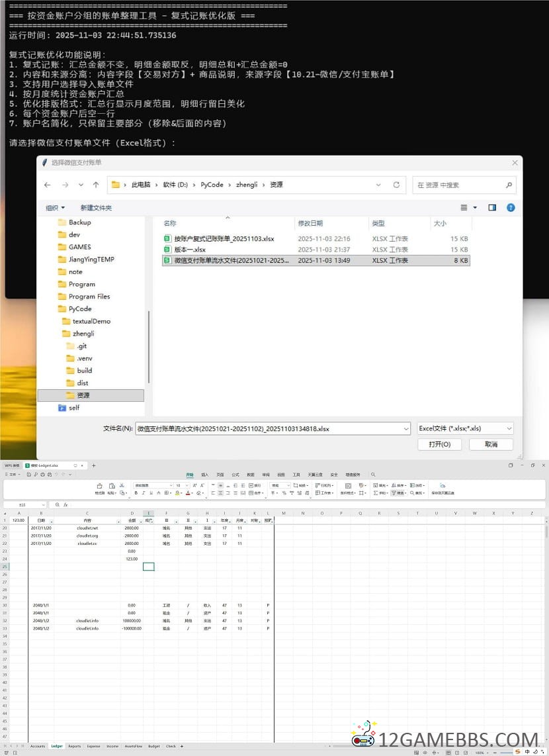Screen dimensions: 549x756
Task: Open the 插入 ribbon tab
Action: point(204,475)
